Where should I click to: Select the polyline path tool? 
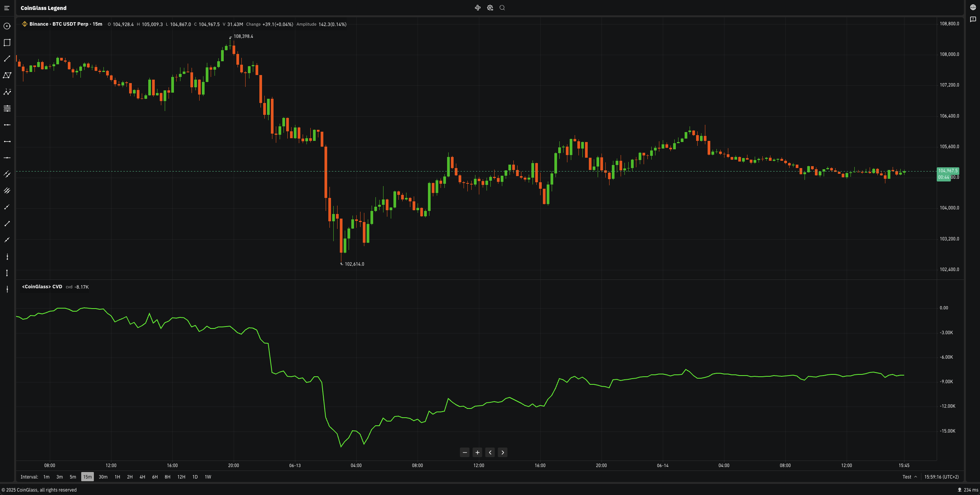7,92
